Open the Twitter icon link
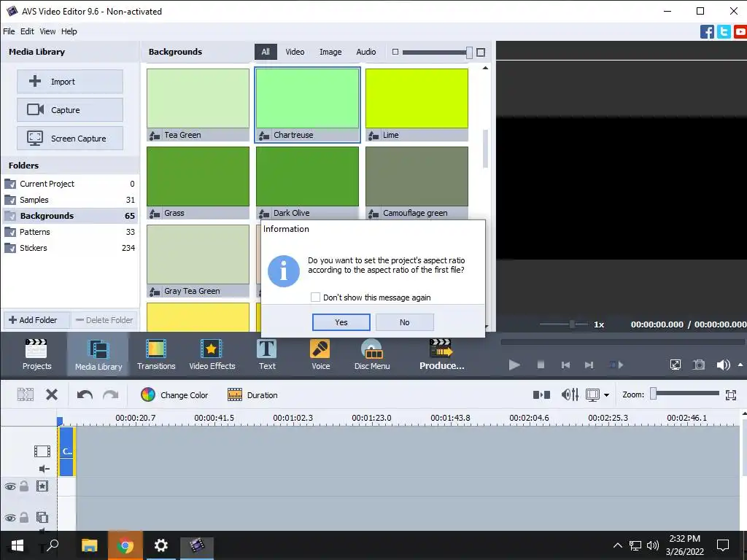Screen dimensions: 747x560 [724, 32]
